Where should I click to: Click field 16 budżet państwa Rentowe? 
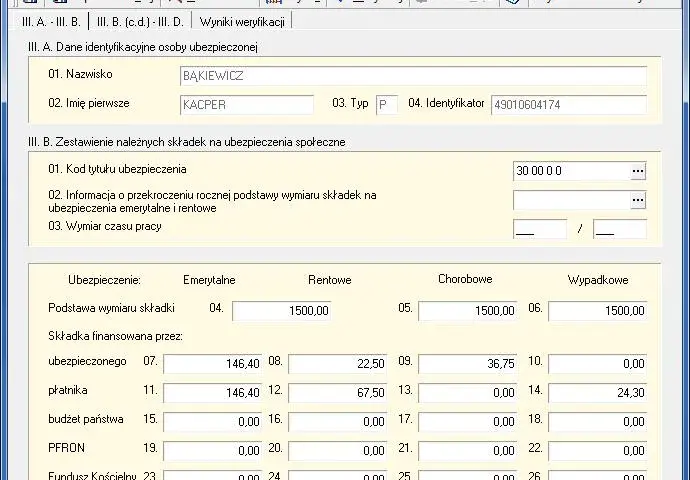click(x=338, y=422)
